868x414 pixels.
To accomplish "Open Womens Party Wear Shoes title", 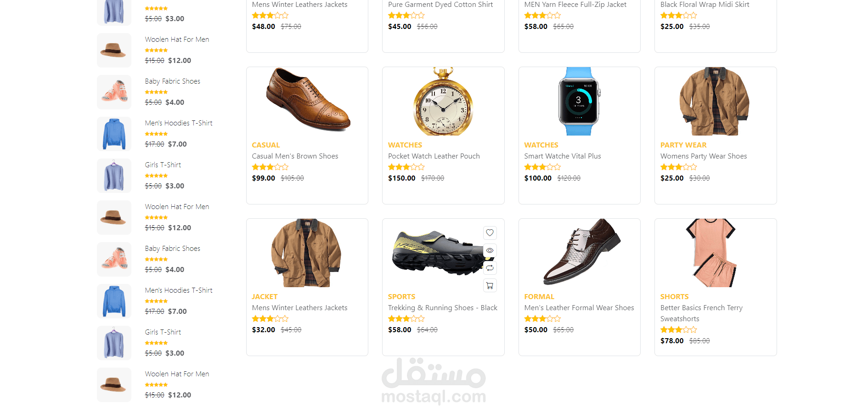I will [704, 156].
